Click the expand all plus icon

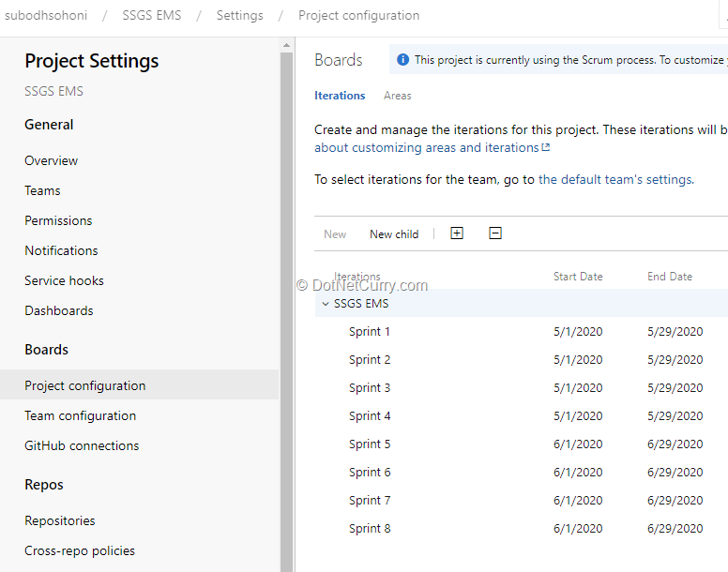457,233
